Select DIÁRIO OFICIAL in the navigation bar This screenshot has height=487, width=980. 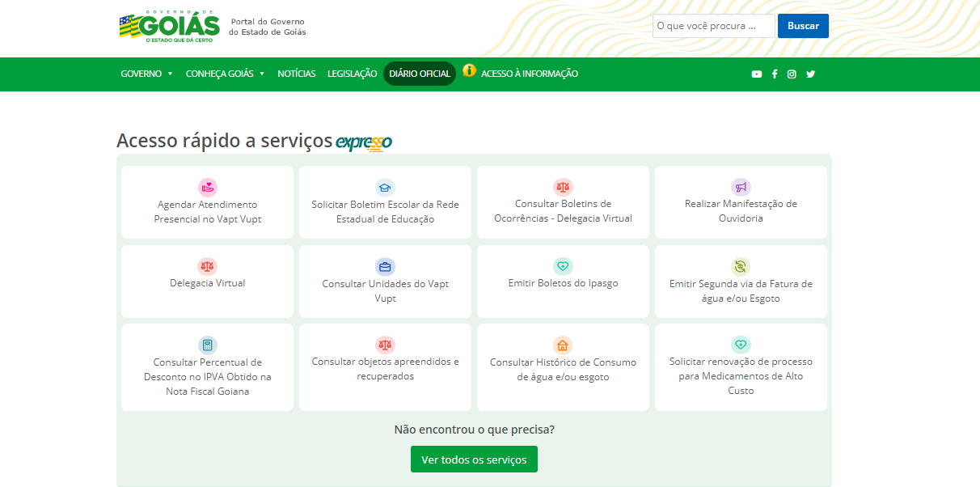420,73
